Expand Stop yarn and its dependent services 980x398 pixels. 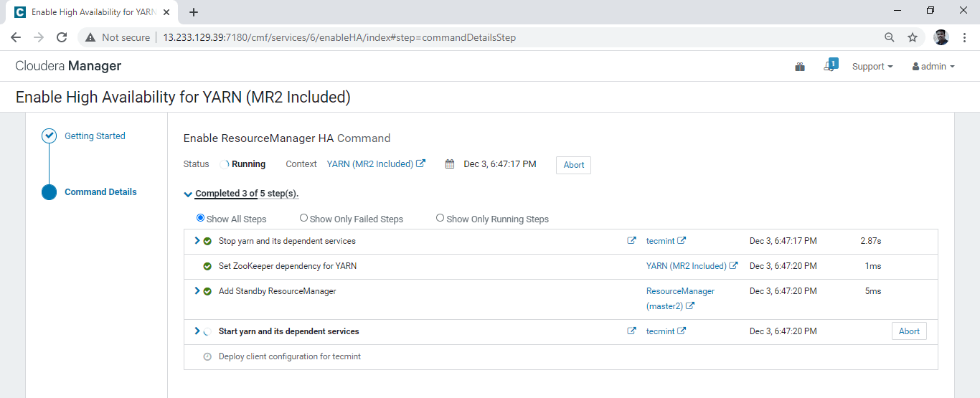point(197,241)
